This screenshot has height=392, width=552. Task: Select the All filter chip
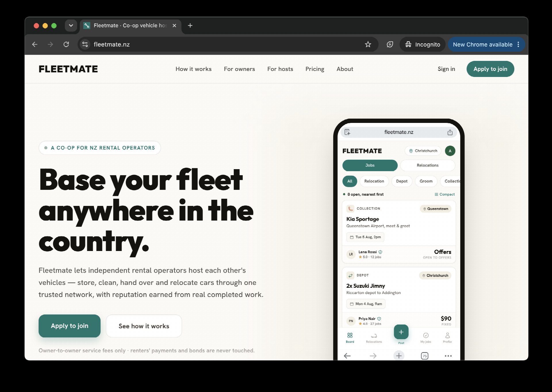[x=350, y=181]
